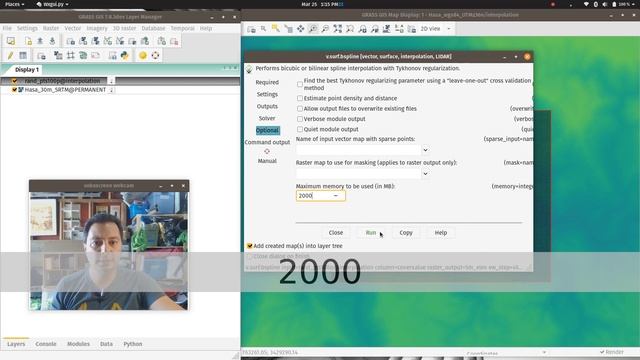Viewport: 640px width, 360px height.
Task: Open GUI settings yellow circle icon
Action: pyautogui.click(x=143, y=55)
